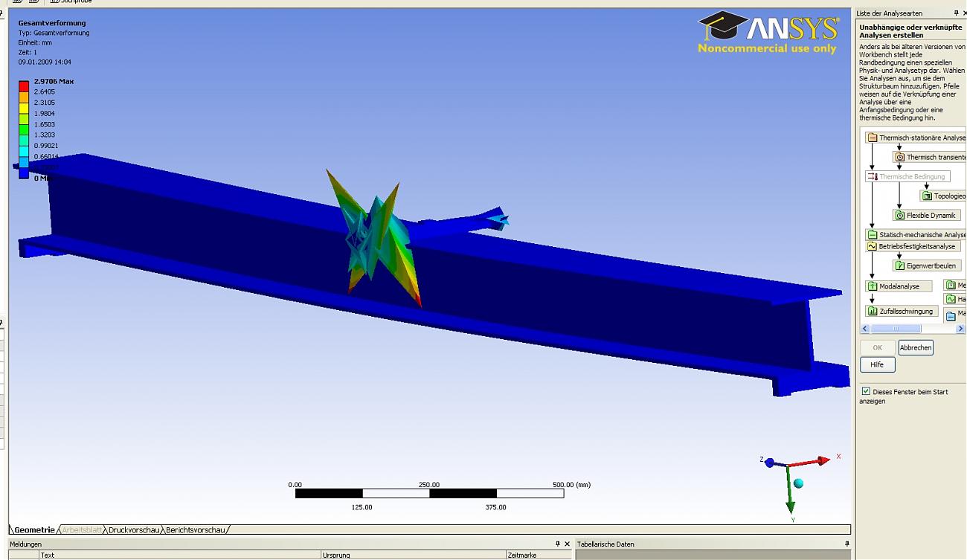Click the 'Typ: Gesamtverformung' label
This screenshot has height=560, width=967.
click(x=54, y=33)
